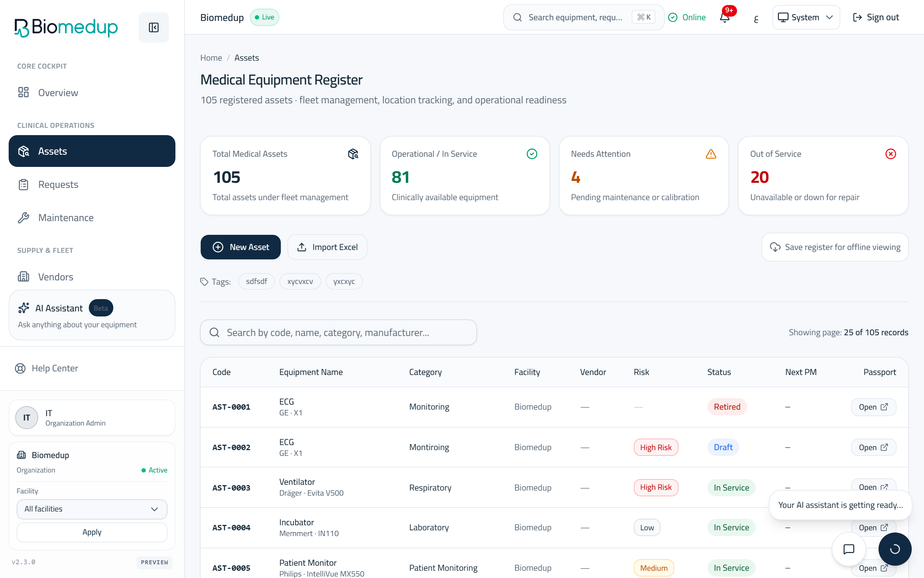Sign out of the account
Viewport: 924px width, 578px height.
click(876, 17)
